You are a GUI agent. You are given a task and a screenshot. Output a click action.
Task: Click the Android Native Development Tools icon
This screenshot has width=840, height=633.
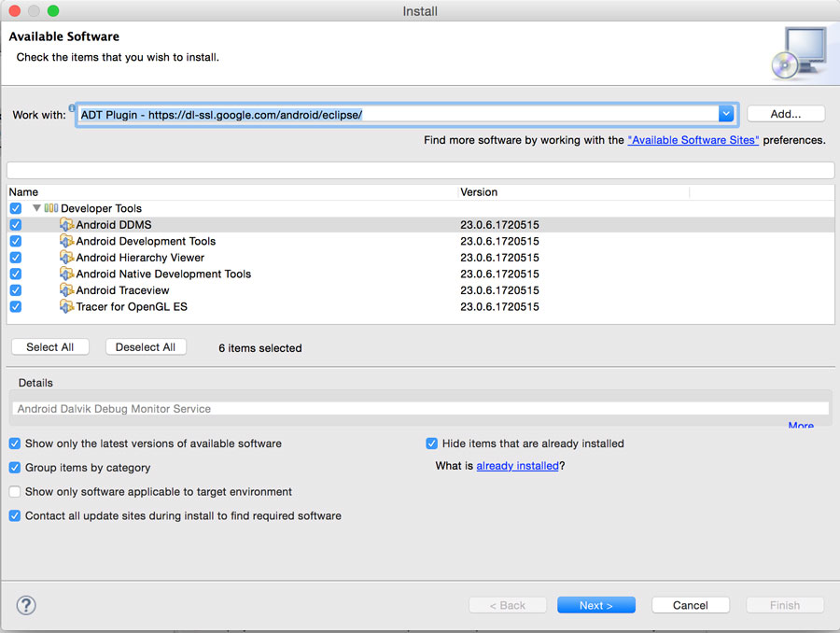(x=66, y=274)
